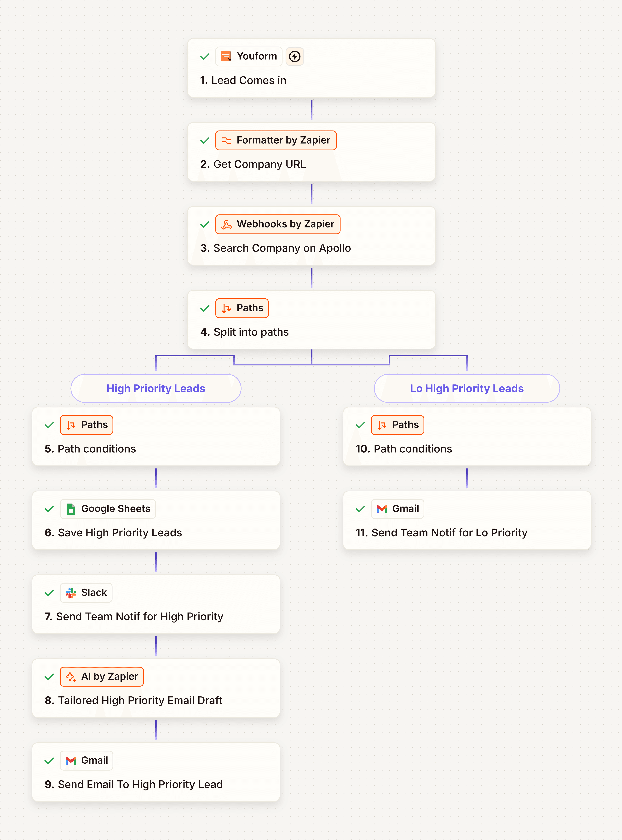The image size is (622, 840).
Task: Select the Gmail badge in step 11
Action: 398,509
